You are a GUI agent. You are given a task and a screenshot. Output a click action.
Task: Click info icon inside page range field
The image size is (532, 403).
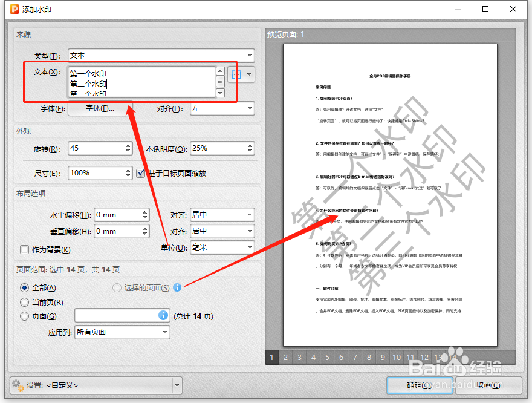tap(163, 315)
